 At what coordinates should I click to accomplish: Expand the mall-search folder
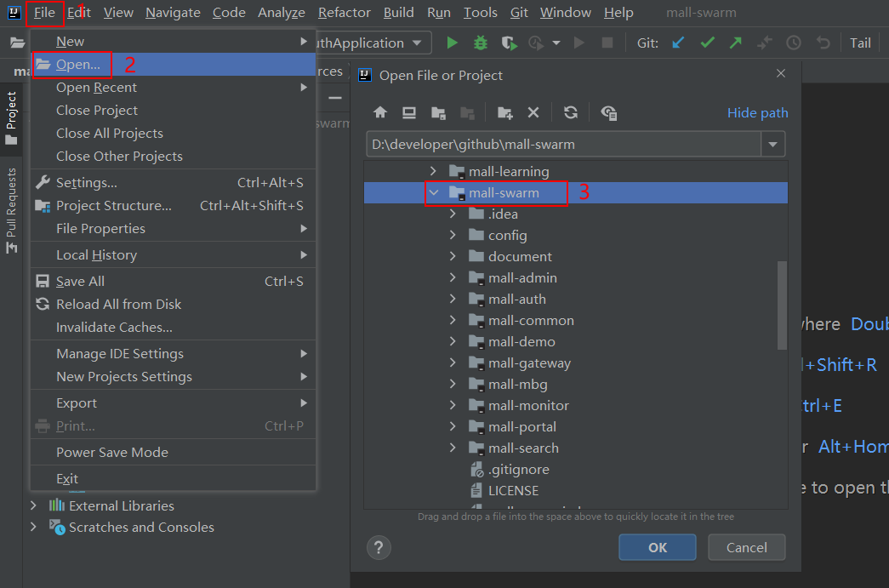coord(453,448)
